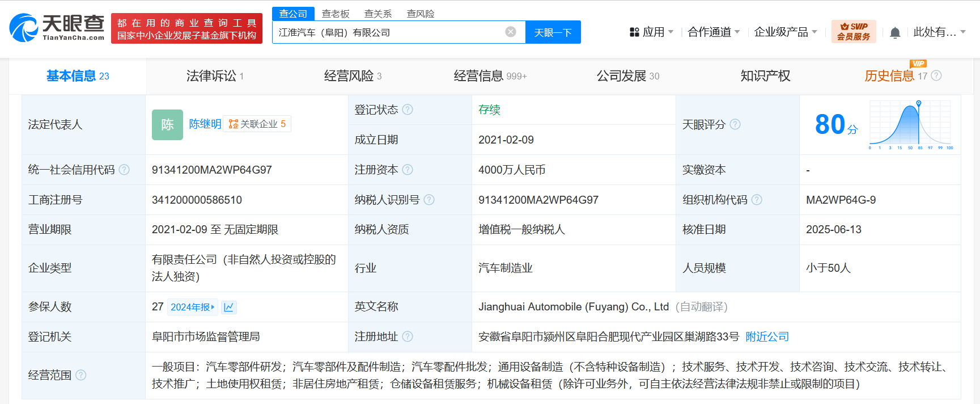Click the 增值税一般纳税人 value
The width and height of the screenshot is (980, 404).
click(521, 229)
